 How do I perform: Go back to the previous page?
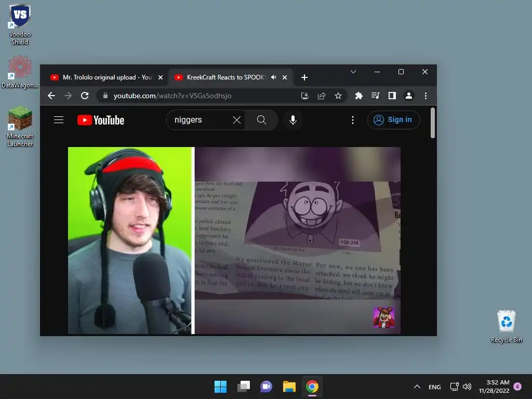tap(51, 96)
